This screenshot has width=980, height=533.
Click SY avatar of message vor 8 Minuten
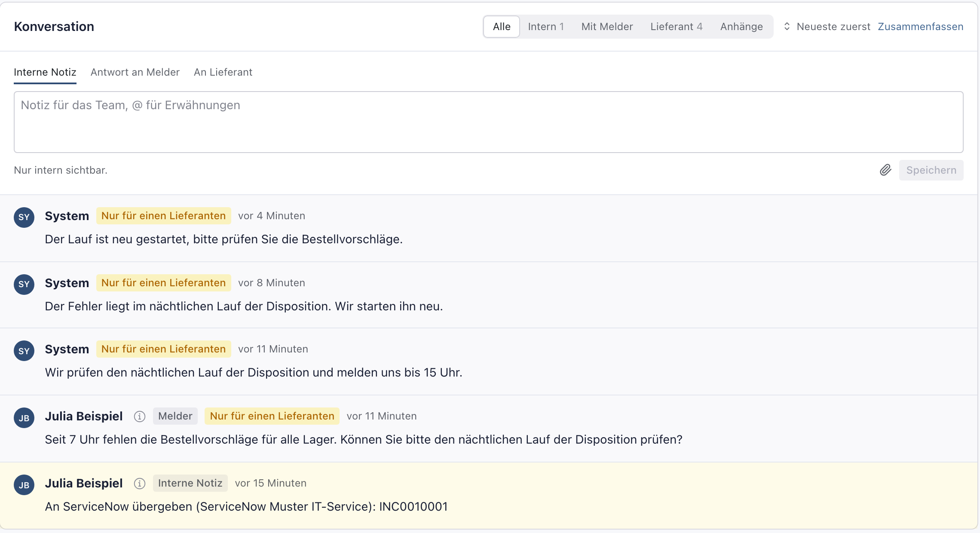24,284
